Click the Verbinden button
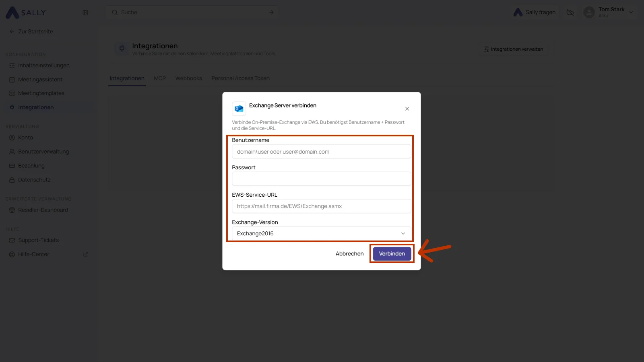 392,253
